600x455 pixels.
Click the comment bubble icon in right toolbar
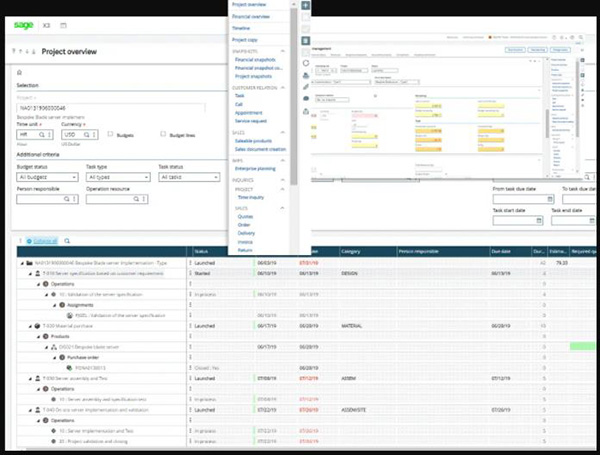(x=306, y=99)
